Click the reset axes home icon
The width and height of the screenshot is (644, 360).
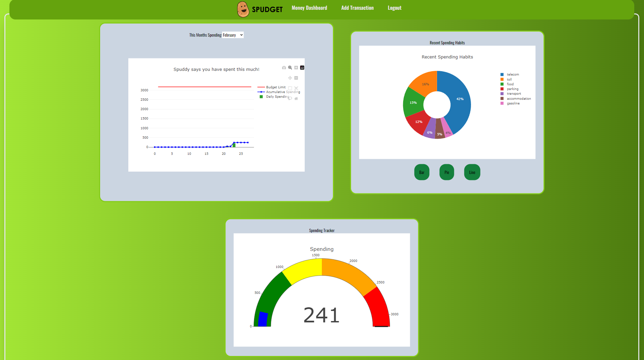296,98
